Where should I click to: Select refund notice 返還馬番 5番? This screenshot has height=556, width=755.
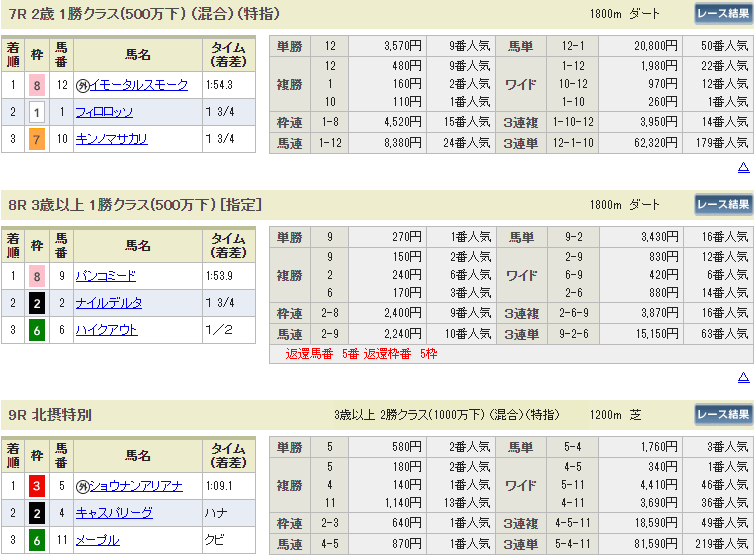[322, 354]
